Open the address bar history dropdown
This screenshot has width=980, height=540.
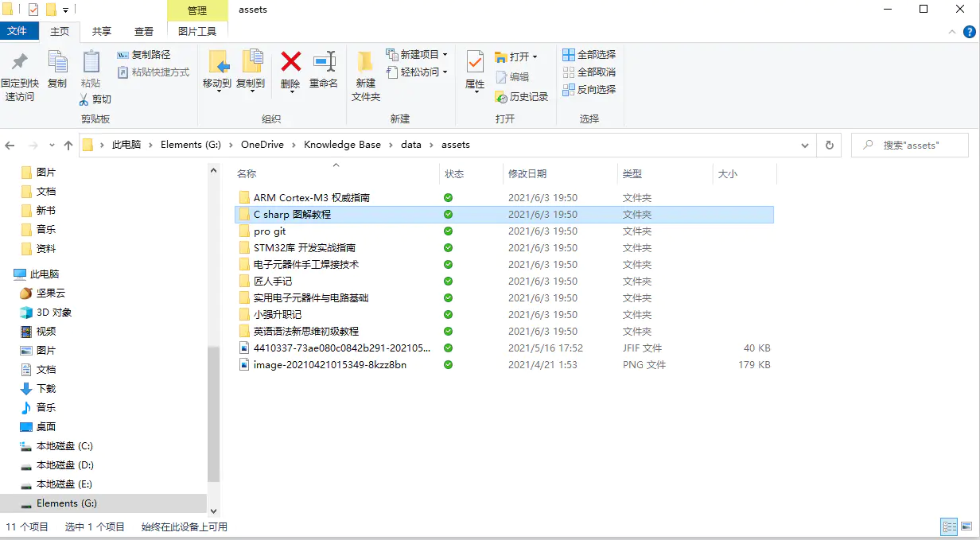click(x=804, y=146)
